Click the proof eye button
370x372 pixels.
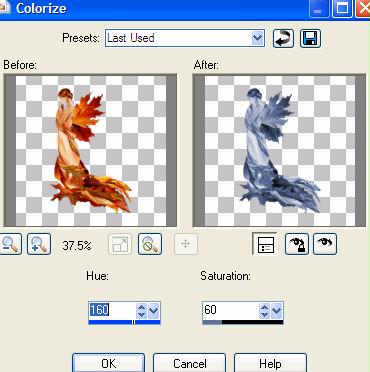tap(325, 244)
